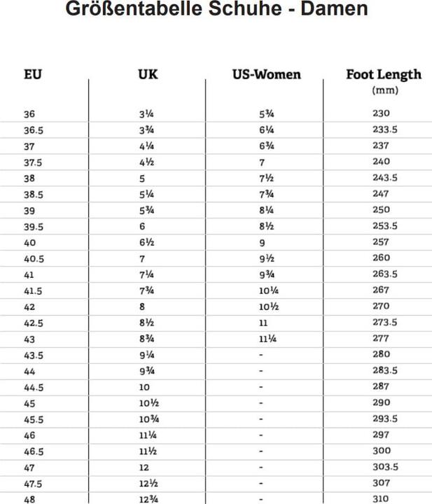Select UK size 6 cell
432x504 pixels.
[142, 227]
